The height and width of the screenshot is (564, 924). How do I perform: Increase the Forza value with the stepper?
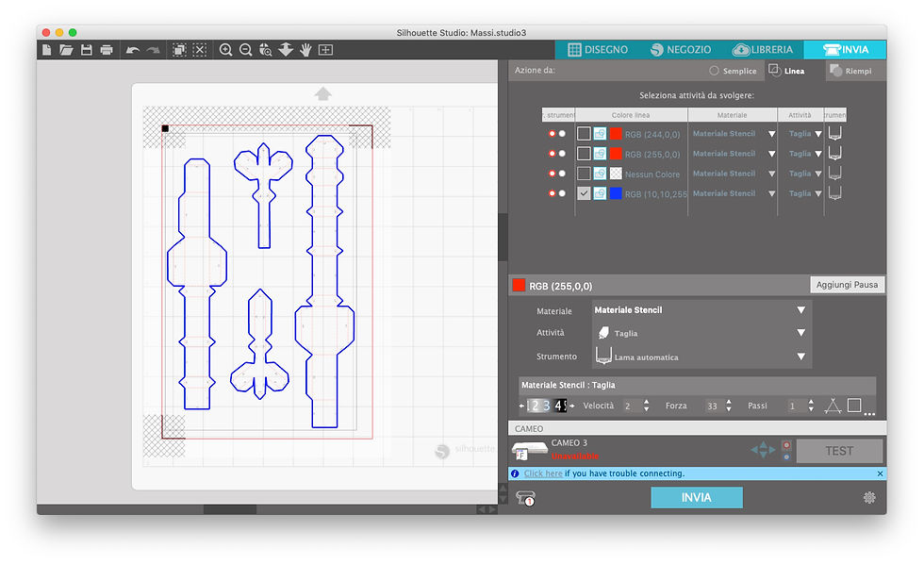[729, 402]
